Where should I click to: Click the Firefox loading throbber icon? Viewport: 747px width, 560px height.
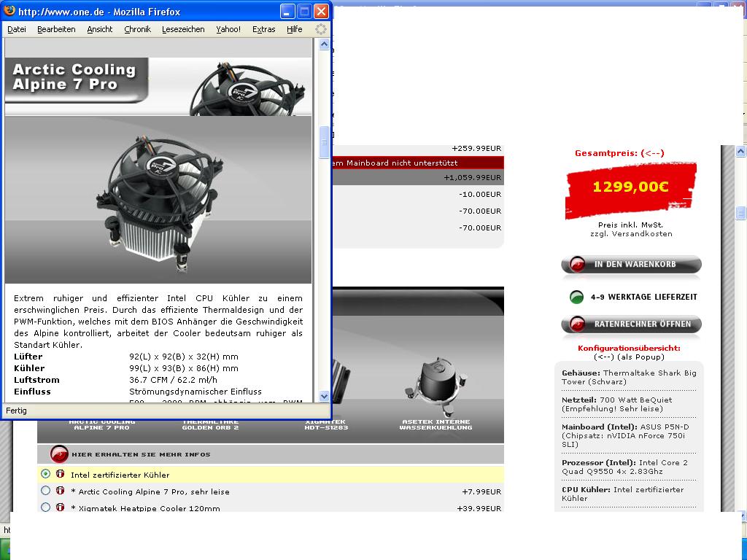pyautogui.click(x=321, y=29)
